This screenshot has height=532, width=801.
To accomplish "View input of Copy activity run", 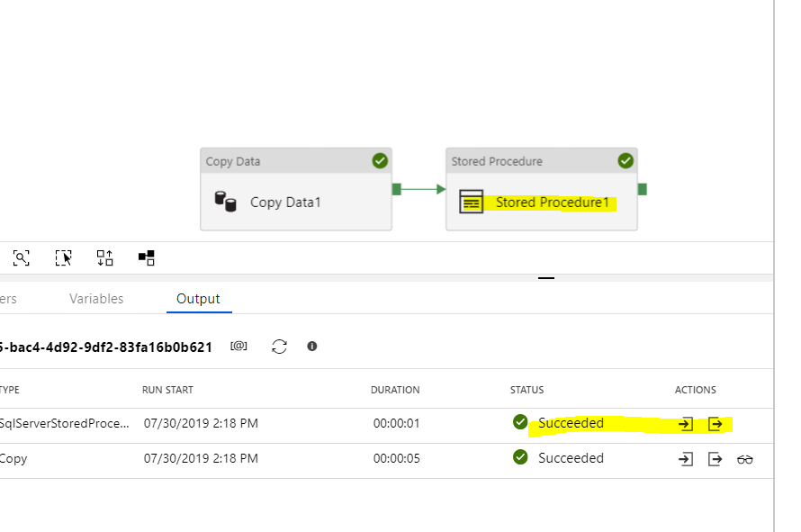I will point(686,459).
